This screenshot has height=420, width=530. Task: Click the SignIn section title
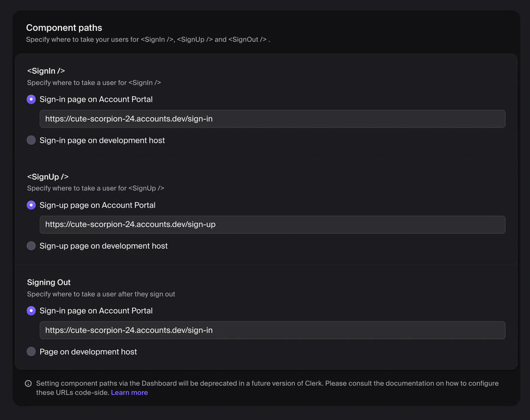pyautogui.click(x=45, y=70)
